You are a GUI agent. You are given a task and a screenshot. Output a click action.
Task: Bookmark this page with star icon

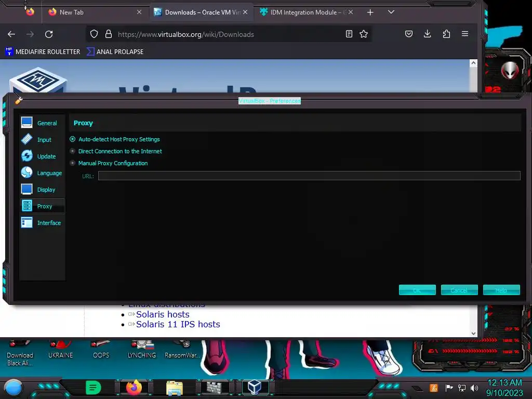[364, 34]
